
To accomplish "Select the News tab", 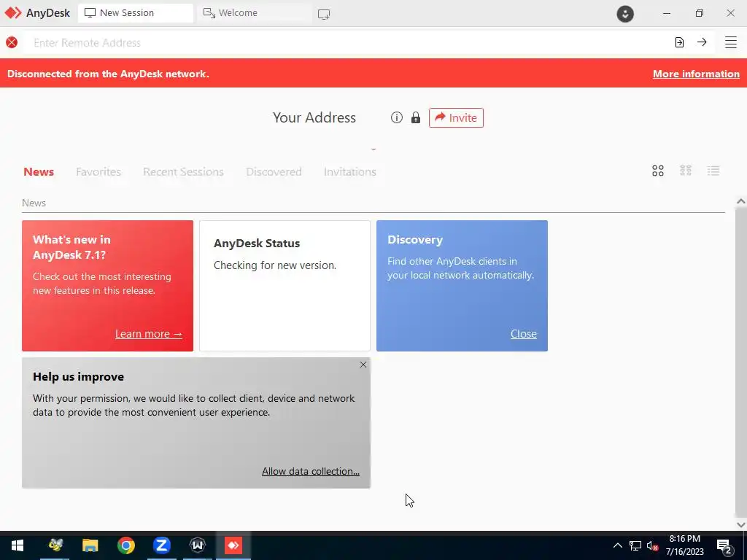I will [x=39, y=171].
